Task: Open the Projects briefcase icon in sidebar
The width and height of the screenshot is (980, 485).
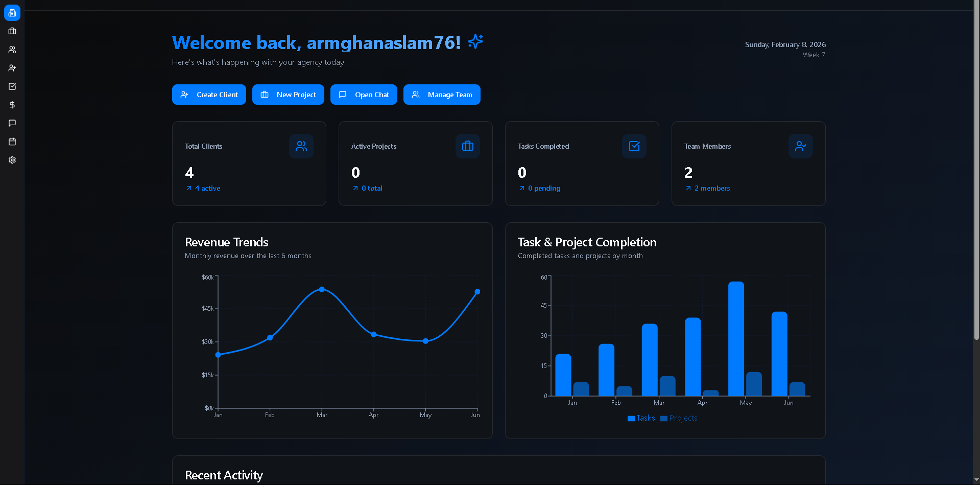Action: pos(12,31)
